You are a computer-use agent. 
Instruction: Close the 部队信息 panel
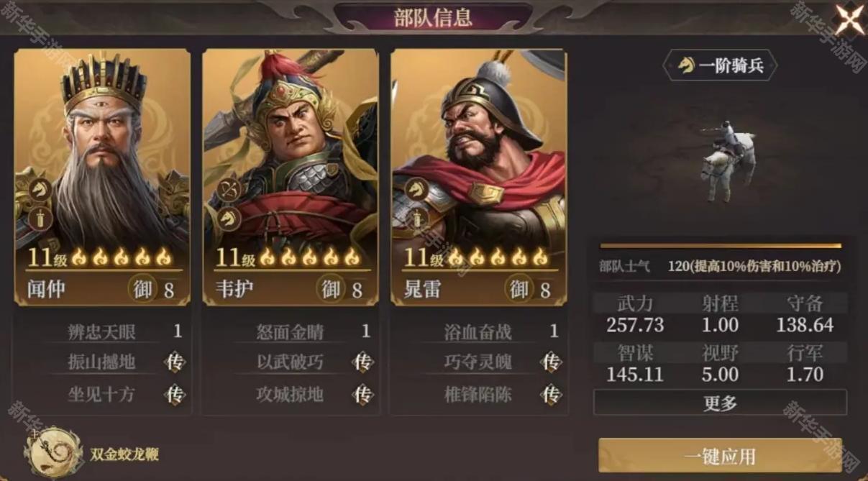click(849, 19)
